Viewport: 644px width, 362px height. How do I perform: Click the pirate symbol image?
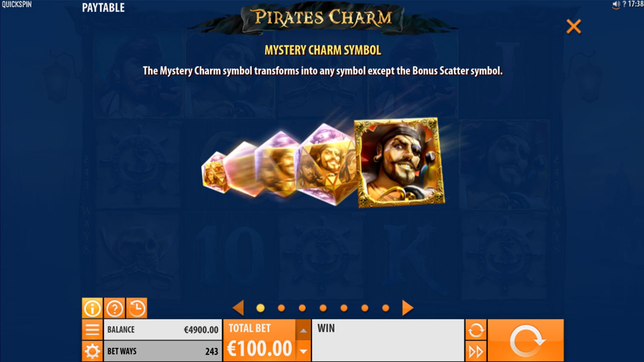pos(399,163)
